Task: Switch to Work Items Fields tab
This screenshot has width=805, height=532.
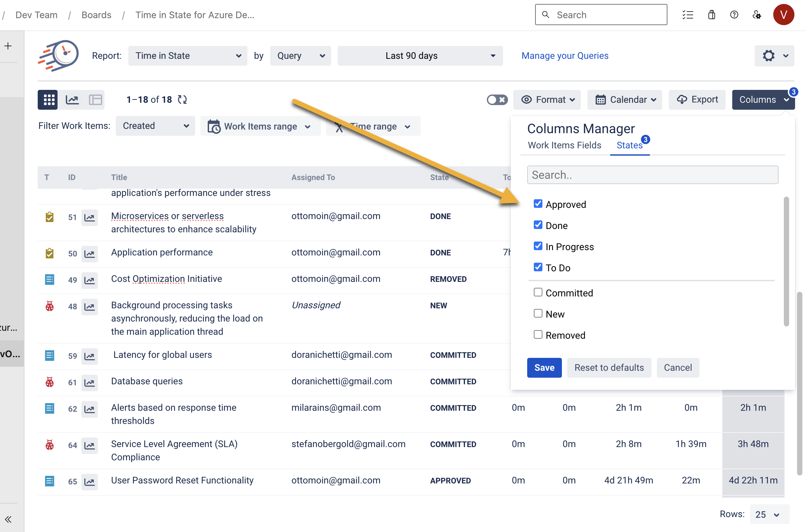Action: (x=564, y=145)
